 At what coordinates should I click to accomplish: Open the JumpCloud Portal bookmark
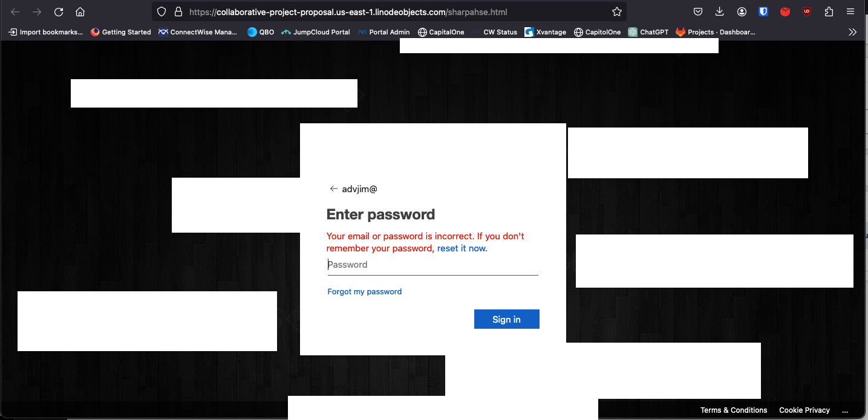pyautogui.click(x=316, y=32)
